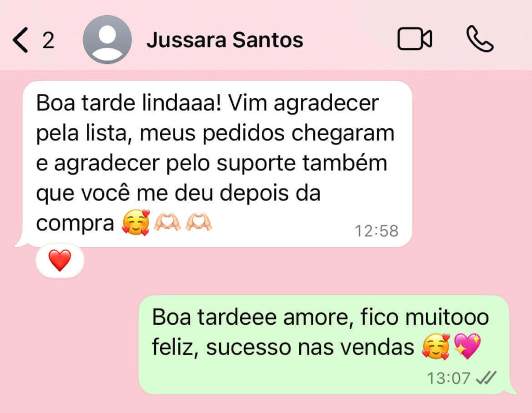The image size is (532, 413).
Task: Tap smiling face with hearts emoji after compra
Action: [136, 223]
